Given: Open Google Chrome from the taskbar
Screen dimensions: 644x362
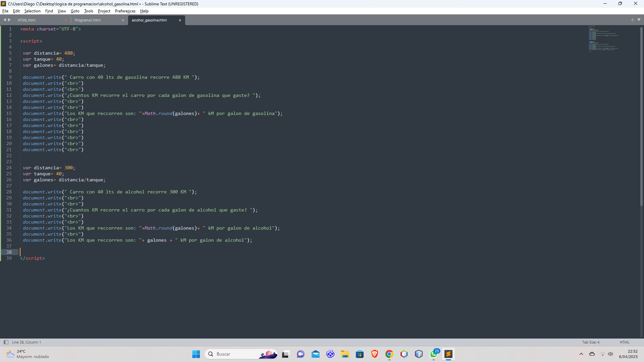Looking at the screenshot, I should (389, 354).
